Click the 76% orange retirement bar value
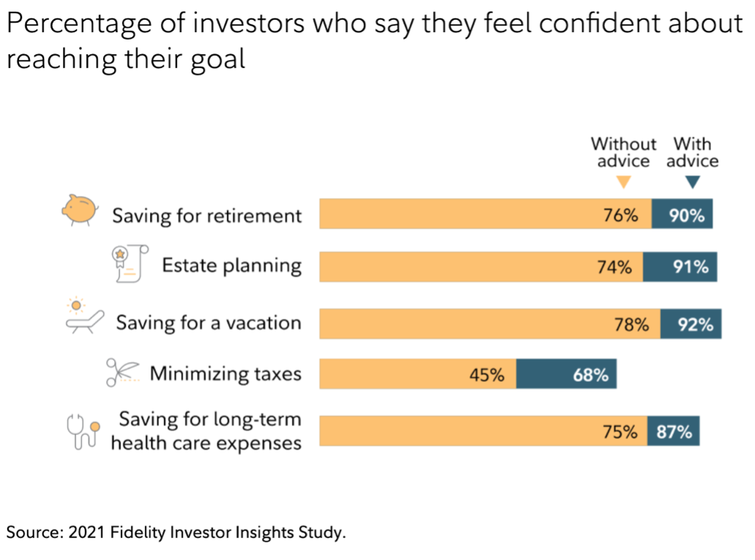 click(620, 215)
